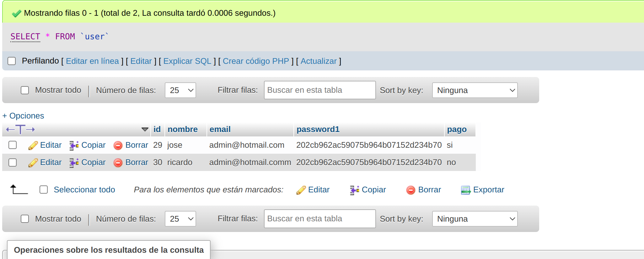644x259 pixels.
Task: Click the id cell 30
Action: tap(158, 162)
